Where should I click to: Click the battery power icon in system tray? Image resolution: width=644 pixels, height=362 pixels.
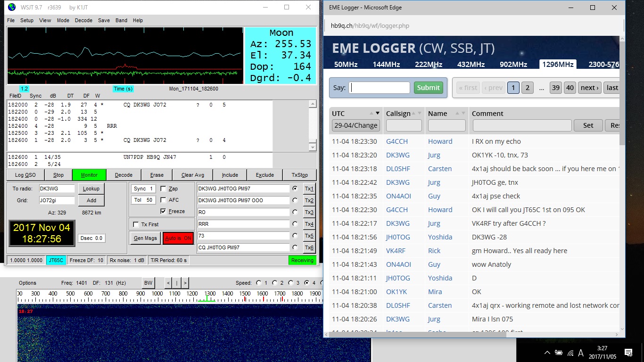[559, 353]
